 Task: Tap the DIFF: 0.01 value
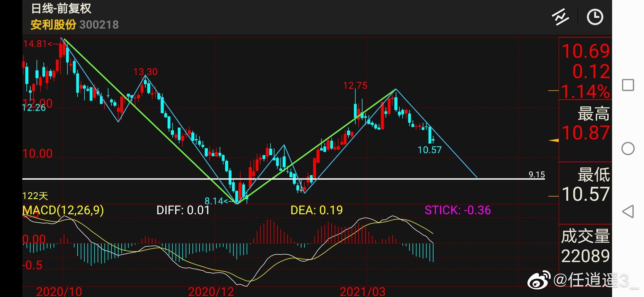click(183, 210)
